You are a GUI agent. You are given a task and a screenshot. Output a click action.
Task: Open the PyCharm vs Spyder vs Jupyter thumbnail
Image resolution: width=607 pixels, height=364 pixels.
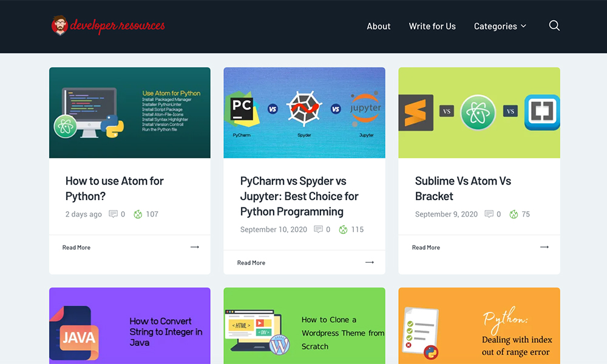(304, 112)
